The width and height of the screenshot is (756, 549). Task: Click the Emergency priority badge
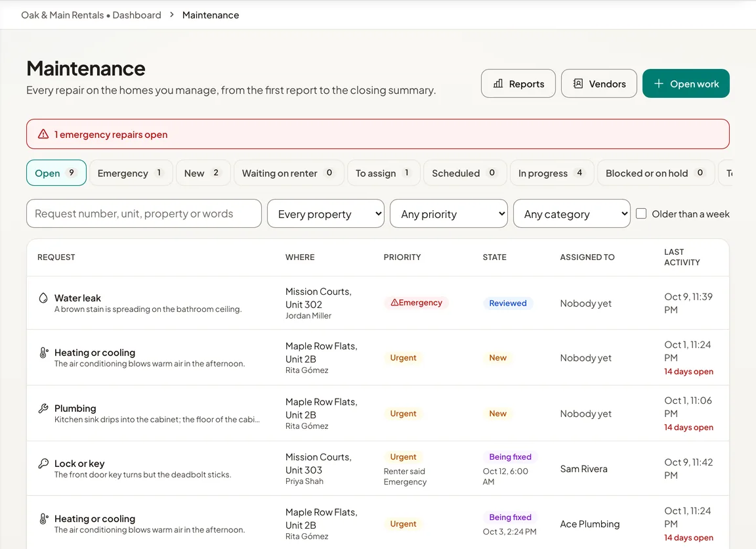(x=417, y=303)
